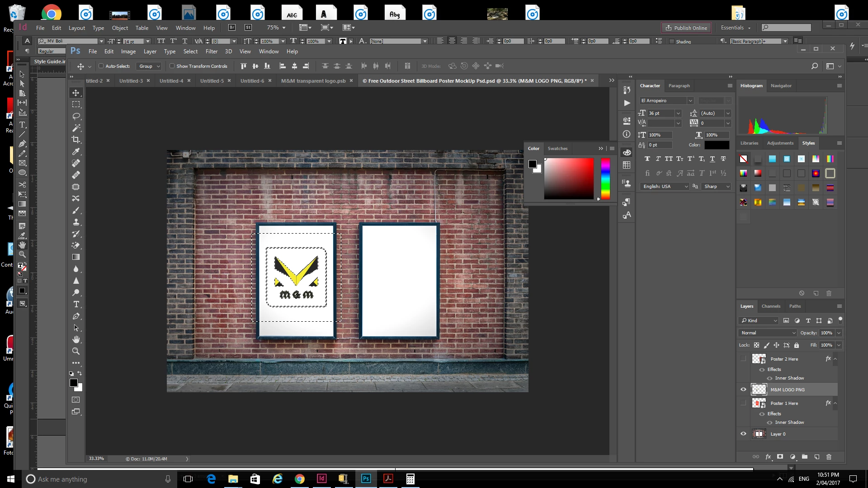868x488 pixels.
Task: Delete layer using Layers panel trash icon
Action: [x=829, y=457]
